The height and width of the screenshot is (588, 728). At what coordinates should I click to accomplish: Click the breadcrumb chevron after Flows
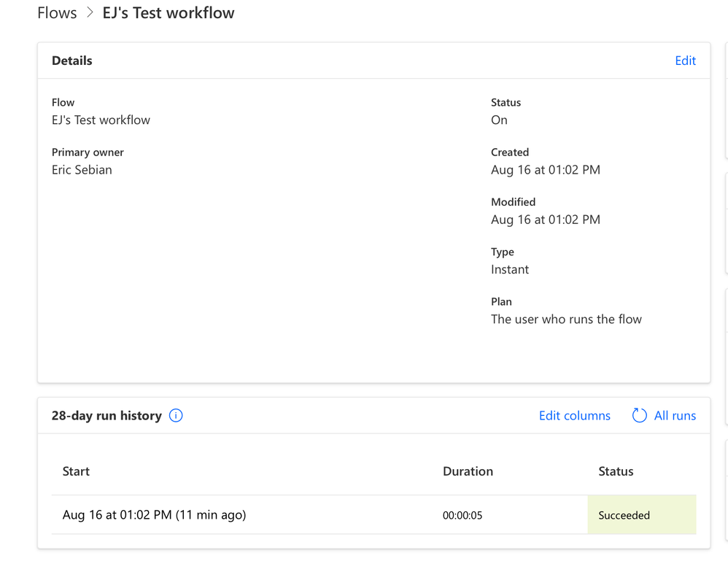90,12
